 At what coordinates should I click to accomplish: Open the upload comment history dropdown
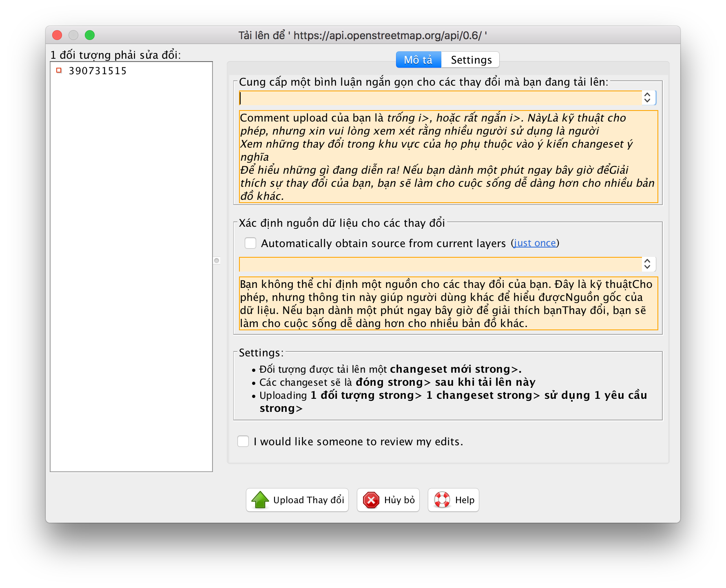click(647, 98)
